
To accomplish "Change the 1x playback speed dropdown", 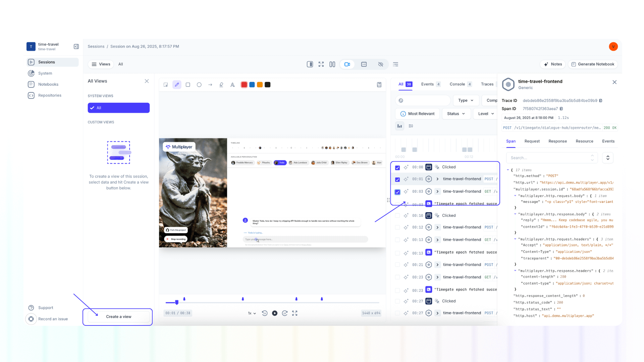I will coord(252,313).
